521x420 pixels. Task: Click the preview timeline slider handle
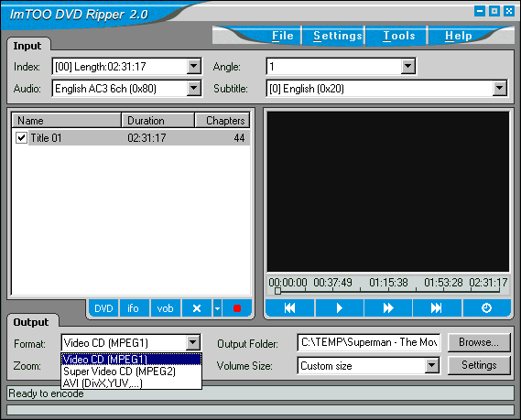277,291
